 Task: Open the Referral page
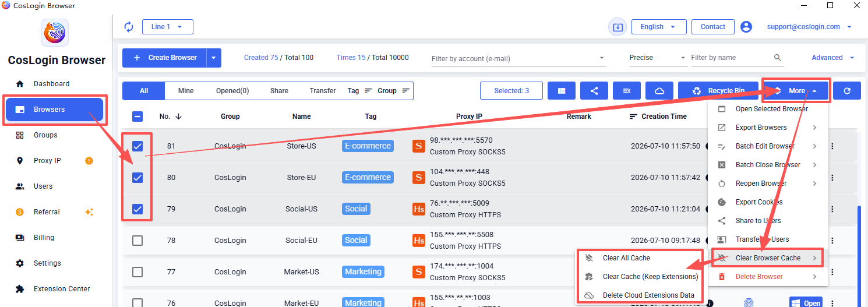click(47, 212)
